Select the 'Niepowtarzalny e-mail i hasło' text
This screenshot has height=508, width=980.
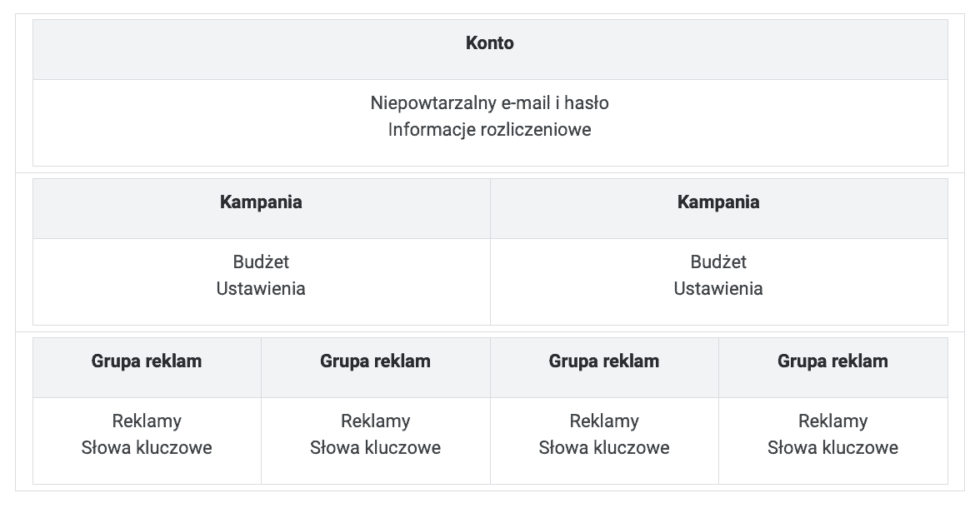pos(490,103)
